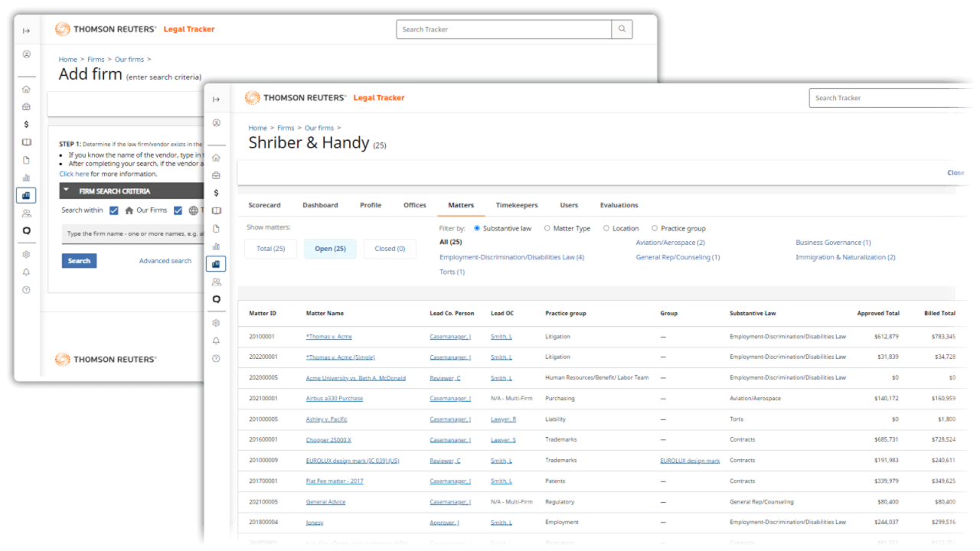Open user profile icon in Add firm sidebar
This screenshot has width=980, height=551.
coord(26,54)
